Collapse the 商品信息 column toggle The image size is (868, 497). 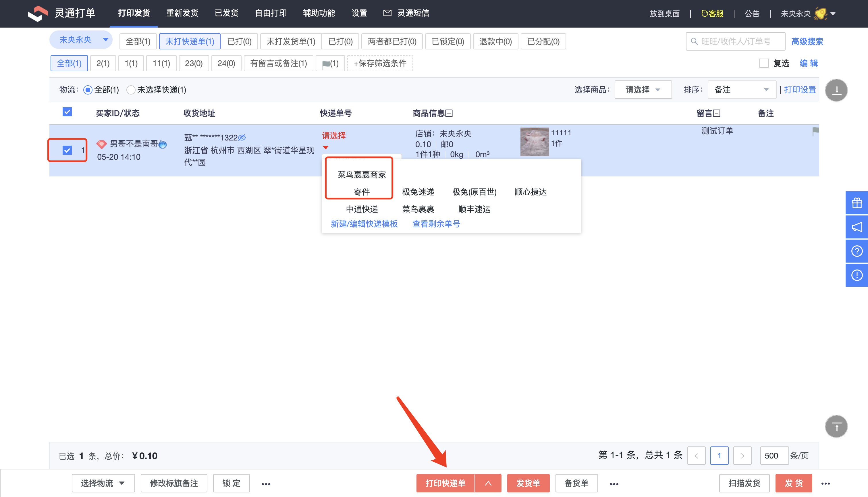pyautogui.click(x=449, y=113)
